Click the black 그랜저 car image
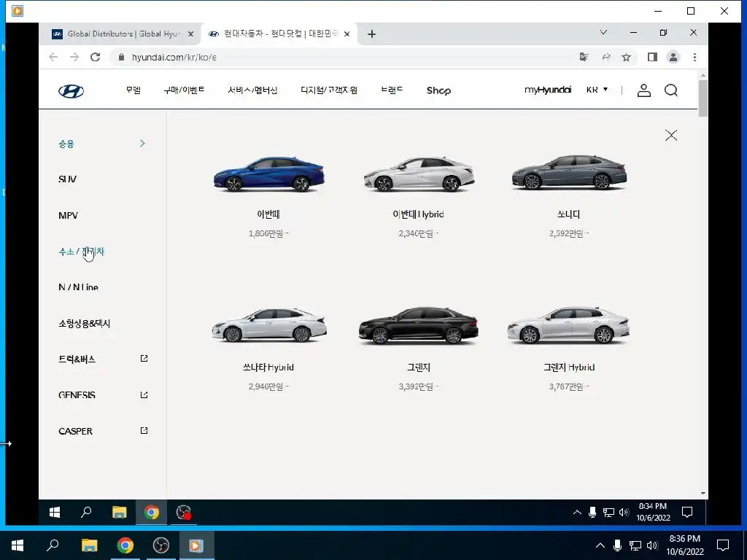Viewport: 747px width, 560px height. coord(418,326)
